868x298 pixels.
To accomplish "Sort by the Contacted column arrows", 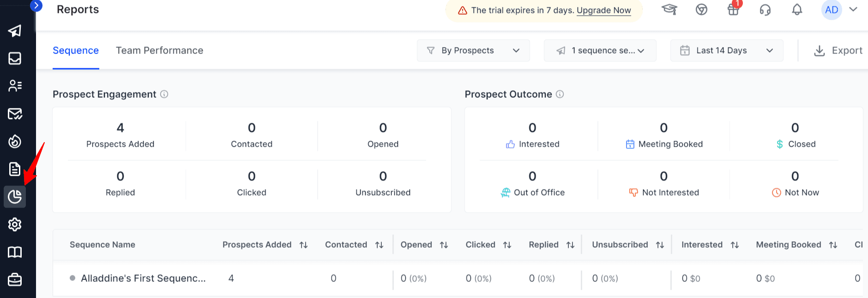I will coord(379,245).
